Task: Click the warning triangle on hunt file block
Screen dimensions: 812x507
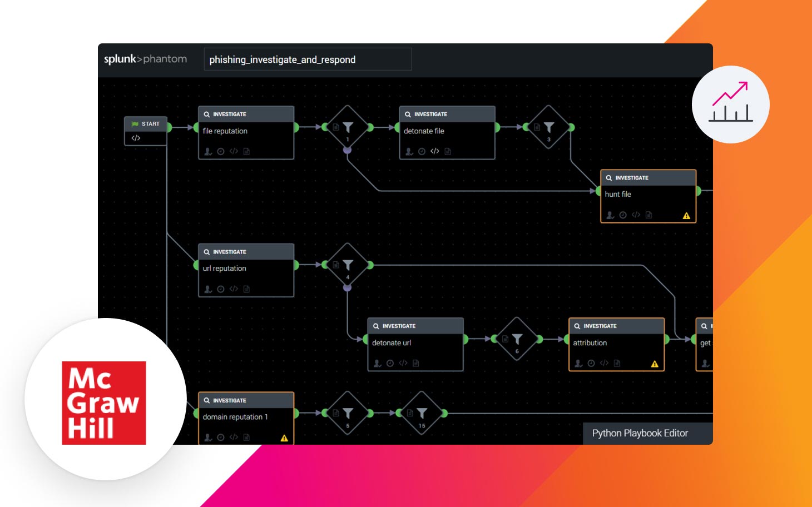Action: point(686,216)
